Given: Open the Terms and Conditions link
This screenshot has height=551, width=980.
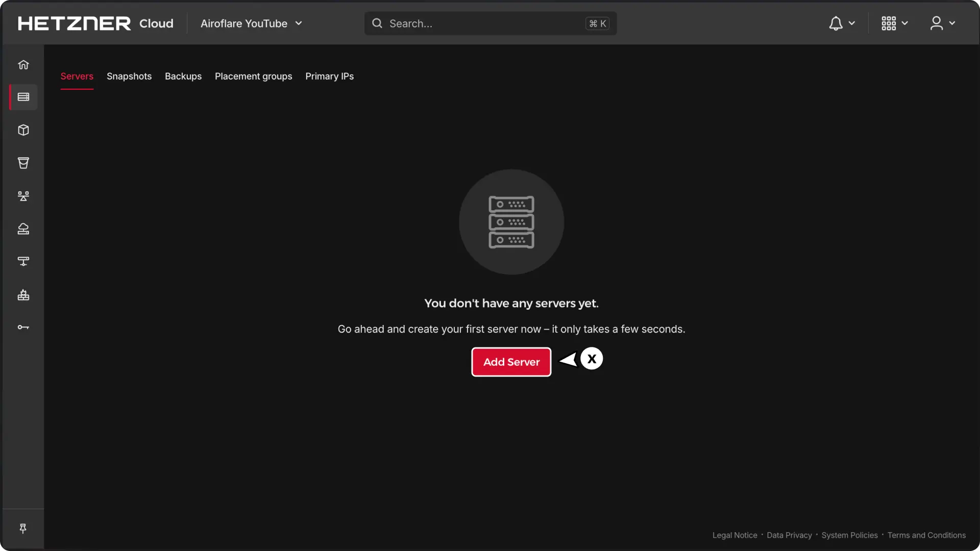Looking at the screenshot, I should [926, 535].
